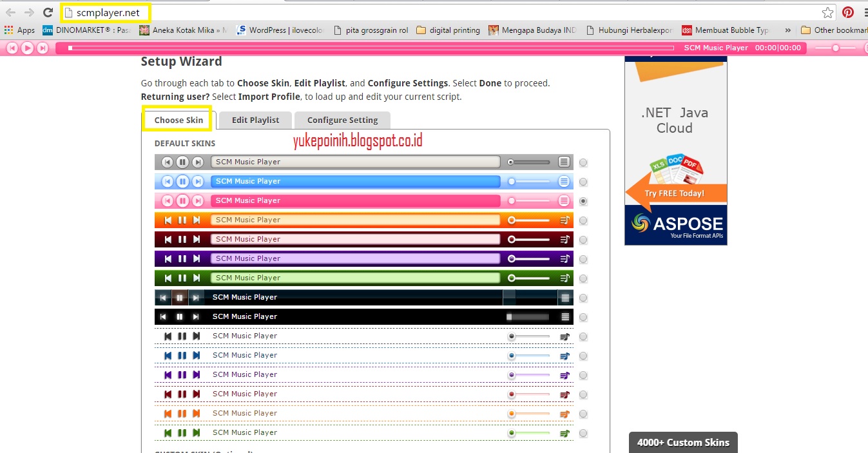Select the purple skin radio button
The image size is (868, 453).
[x=583, y=259]
